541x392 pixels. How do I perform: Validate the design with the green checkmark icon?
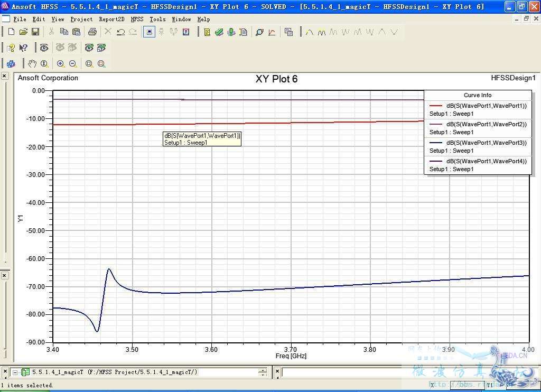[x=219, y=32]
